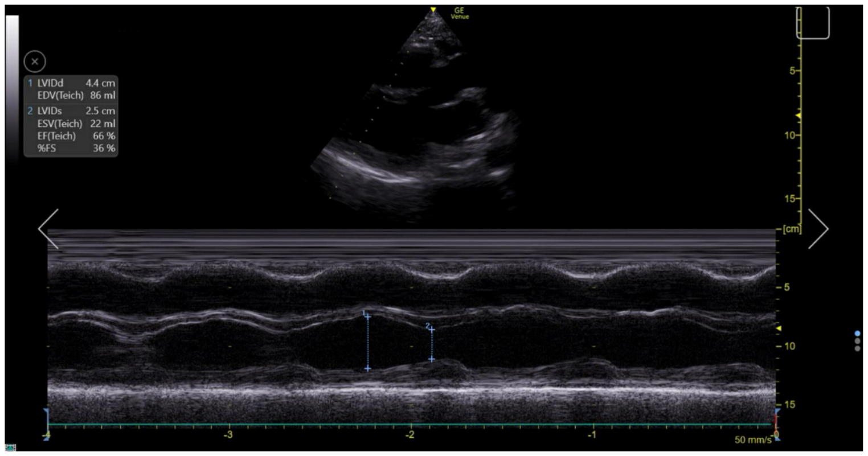Click the -2 second time marker
The image size is (868, 456).
pos(410,435)
